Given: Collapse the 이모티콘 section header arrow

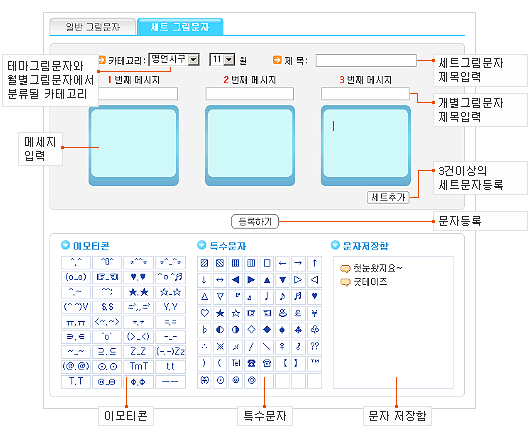Looking at the screenshot, I should pos(65,245).
